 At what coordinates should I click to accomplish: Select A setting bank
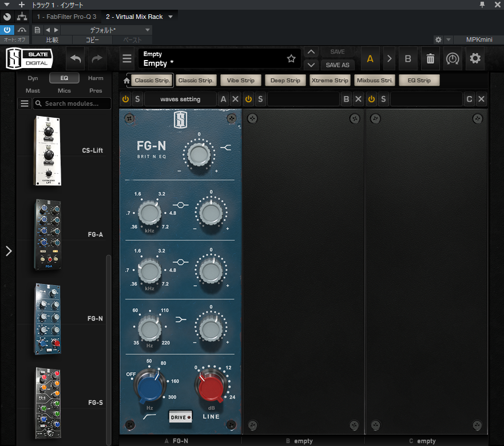coord(370,58)
